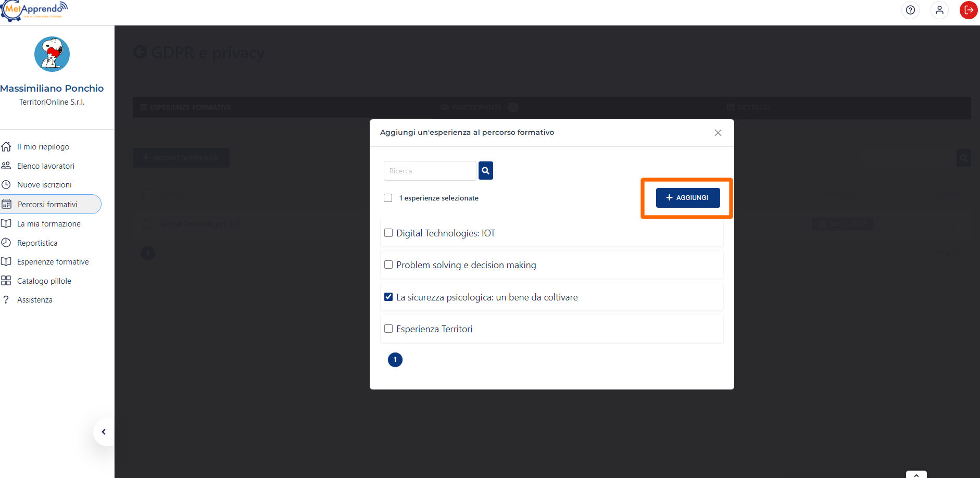Viewport: 980px width, 478px height.
Task: Click 1 esperienze selezionate label
Action: pos(439,198)
